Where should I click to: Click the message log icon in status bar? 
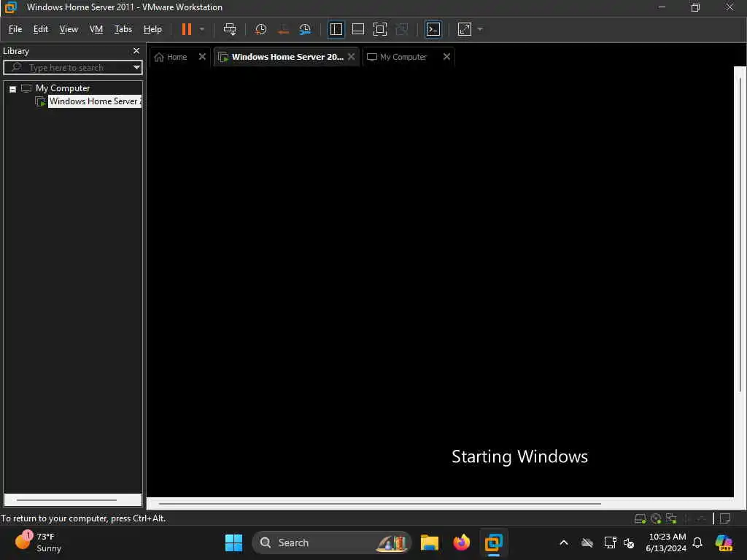[x=725, y=518]
